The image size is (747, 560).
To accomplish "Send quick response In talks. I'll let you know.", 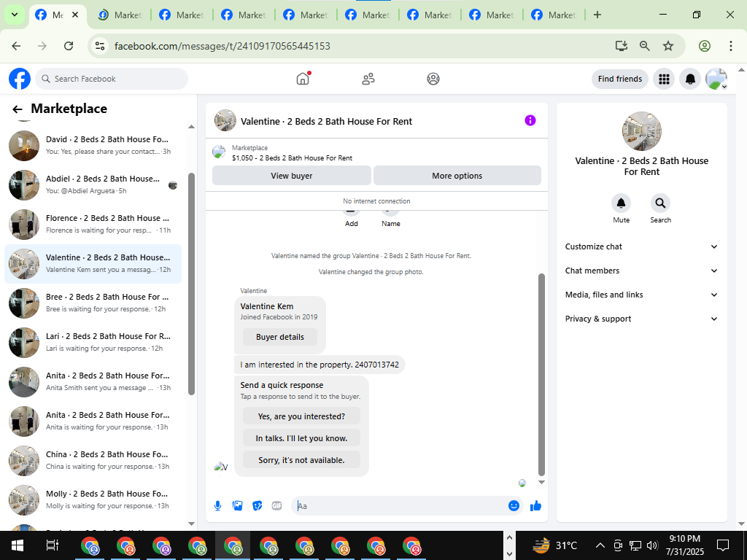I will pos(301,438).
